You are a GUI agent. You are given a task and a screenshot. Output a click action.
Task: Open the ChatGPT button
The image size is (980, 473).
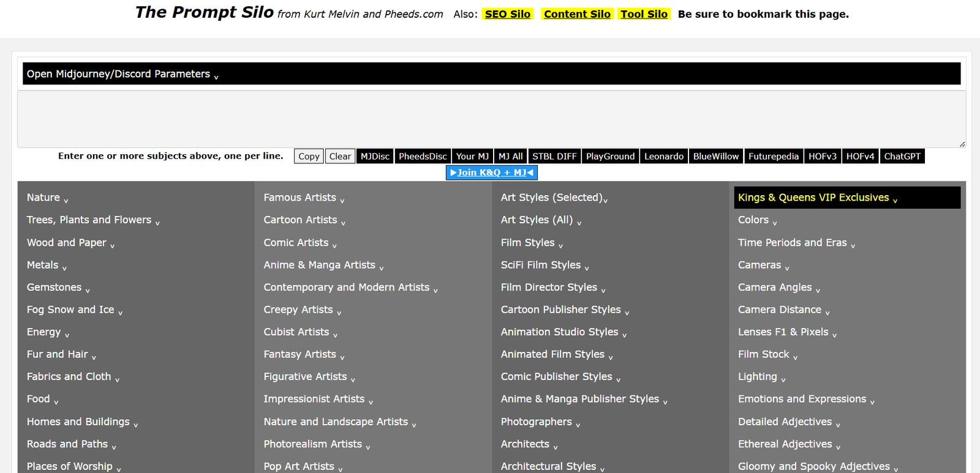coord(902,157)
